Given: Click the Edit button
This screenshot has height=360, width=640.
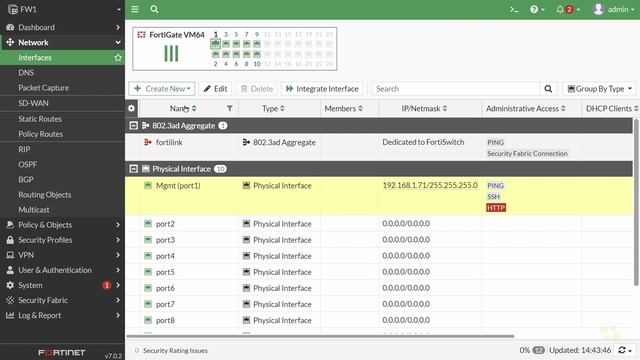Looking at the screenshot, I should [x=215, y=89].
